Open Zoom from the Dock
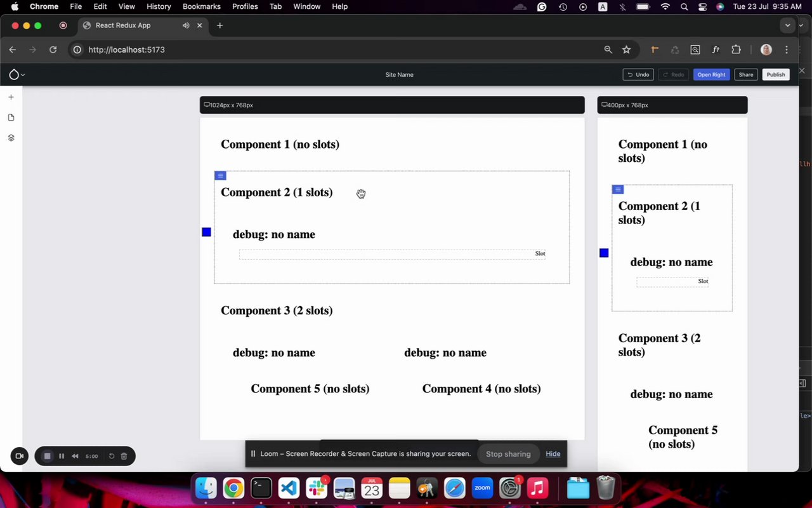The width and height of the screenshot is (812, 508). pyautogui.click(x=483, y=488)
